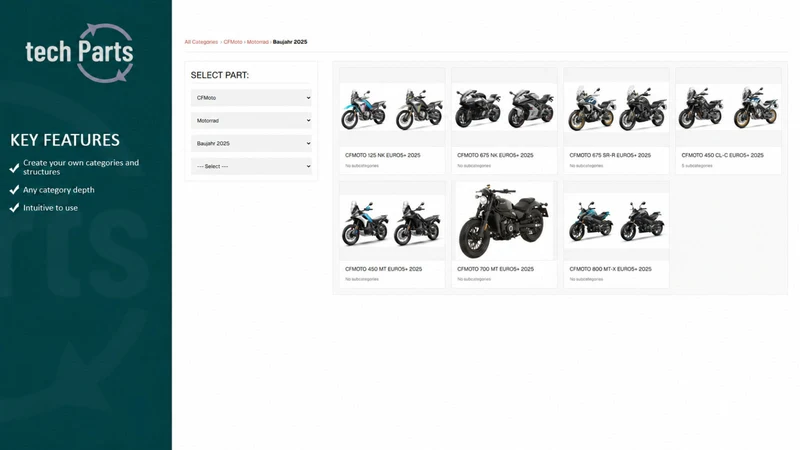Screen dimensions: 800x450
Task: Follow the Motorrad breadcrumb link
Action: point(258,42)
